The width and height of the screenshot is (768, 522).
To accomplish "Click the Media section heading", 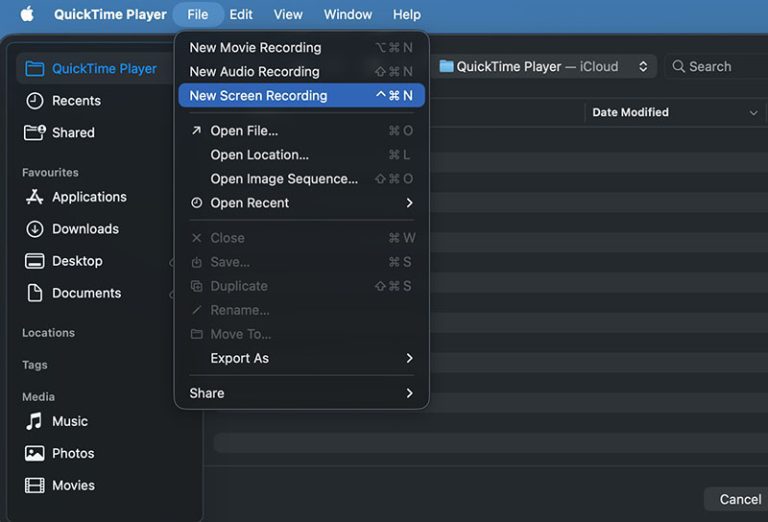I will 38,397.
